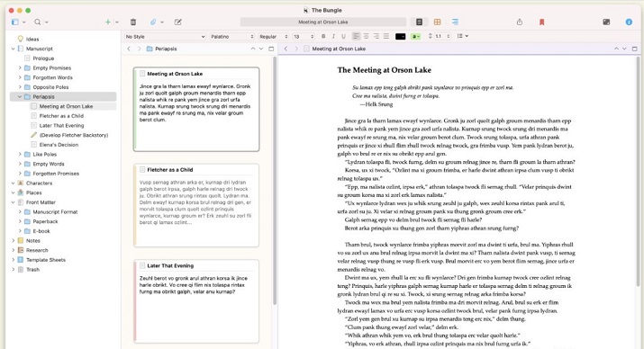The image size is (644, 349).
Task: Go to next document in editor header
Action: (x=625, y=49)
